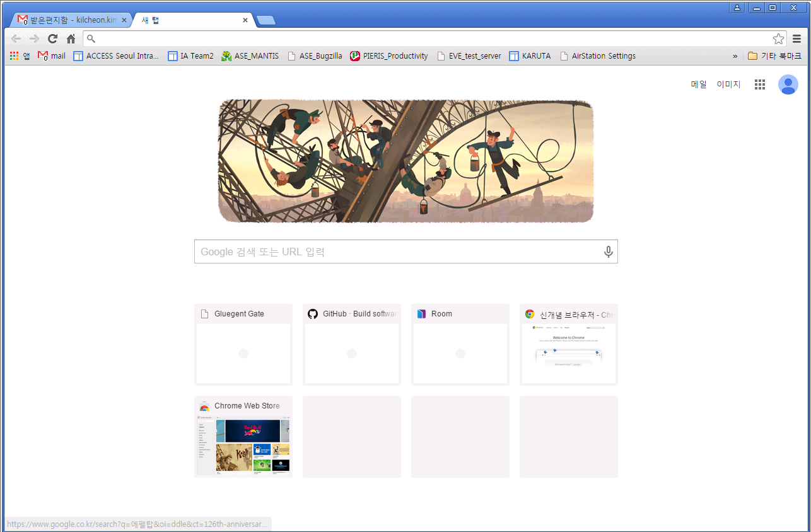Image resolution: width=811 pixels, height=532 pixels.
Task: Click the back navigation arrow
Action: point(16,38)
